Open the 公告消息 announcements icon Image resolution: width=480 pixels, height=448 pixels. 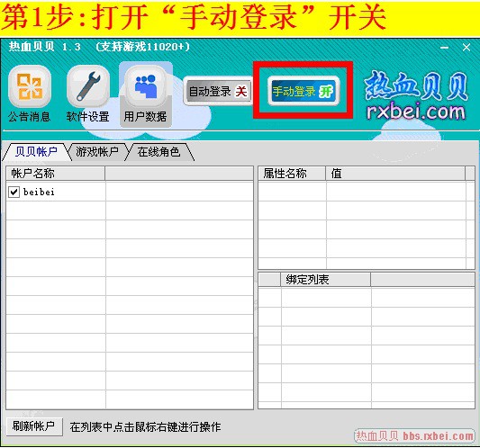coord(30,94)
